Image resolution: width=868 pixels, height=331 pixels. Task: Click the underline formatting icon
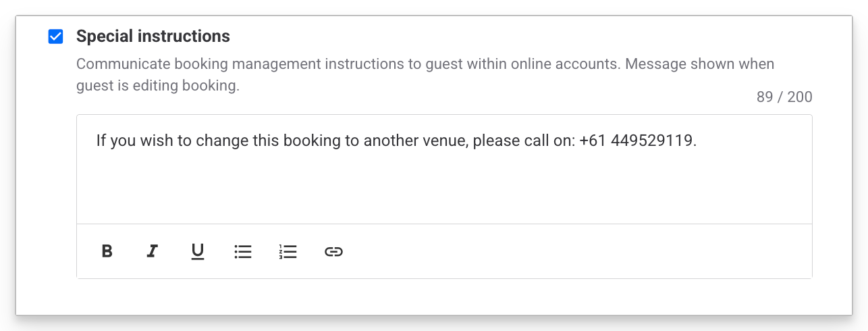click(197, 252)
